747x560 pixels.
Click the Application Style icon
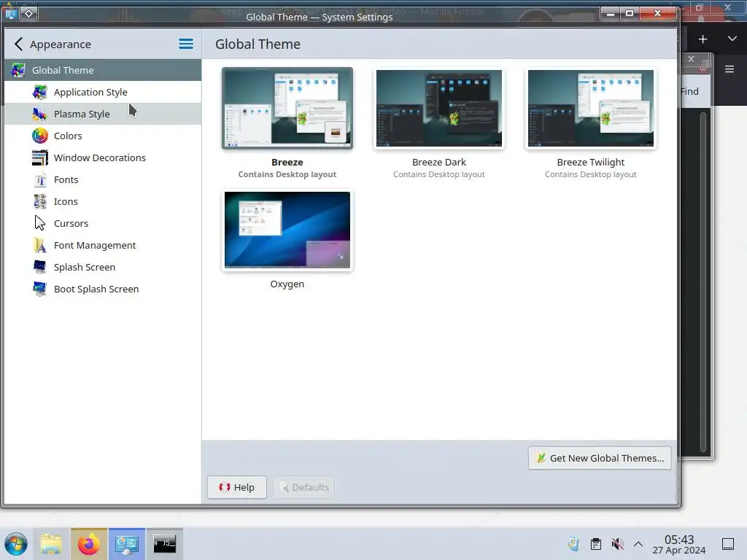pos(40,92)
